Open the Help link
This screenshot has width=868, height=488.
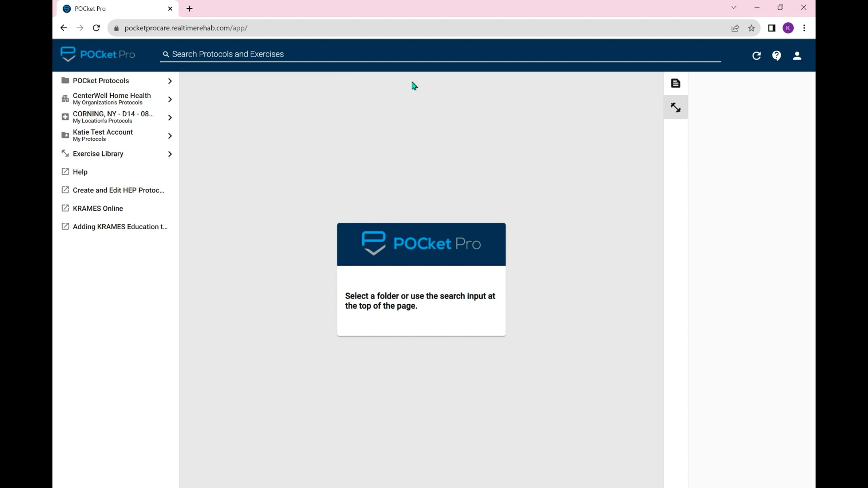pyautogui.click(x=116, y=172)
